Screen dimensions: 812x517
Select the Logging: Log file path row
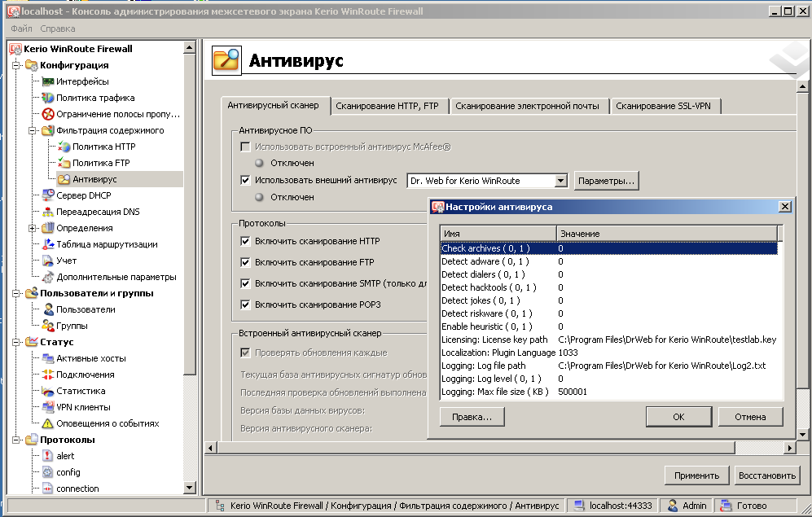[609, 366]
